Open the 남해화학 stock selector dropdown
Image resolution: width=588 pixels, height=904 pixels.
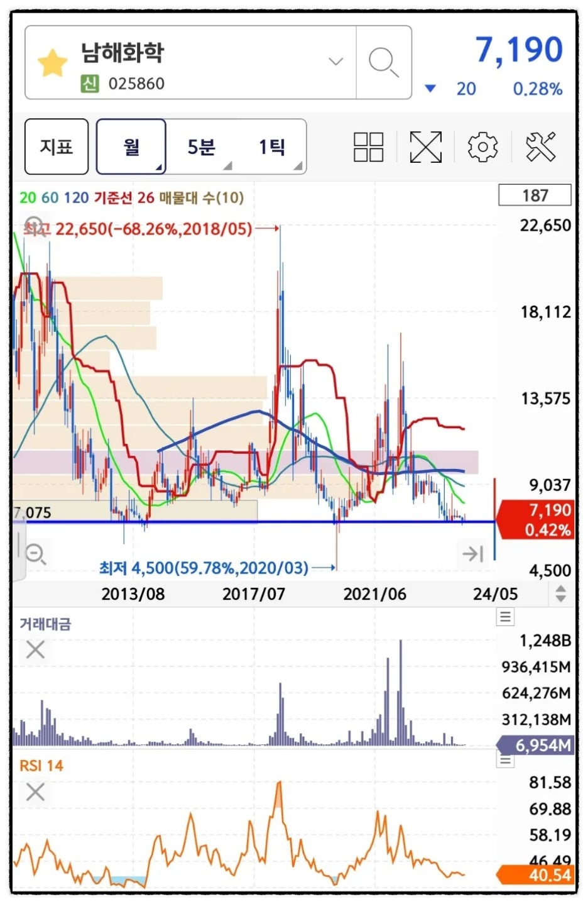pos(336,62)
